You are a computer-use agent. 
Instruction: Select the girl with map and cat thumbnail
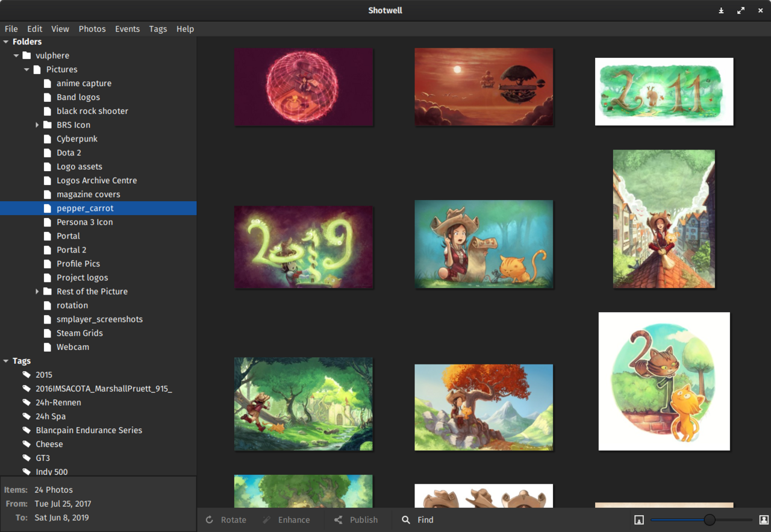pos(484,244)
